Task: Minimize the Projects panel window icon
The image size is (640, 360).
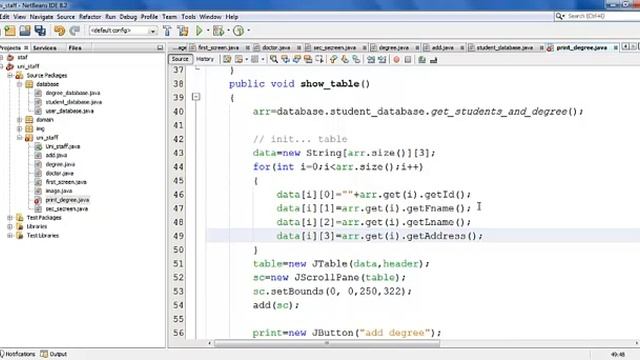Action: [160, 48]
